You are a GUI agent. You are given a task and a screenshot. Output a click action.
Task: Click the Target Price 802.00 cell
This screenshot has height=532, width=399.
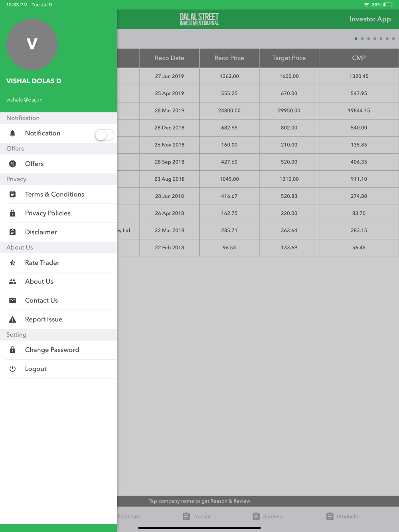[x=289, y=128]
